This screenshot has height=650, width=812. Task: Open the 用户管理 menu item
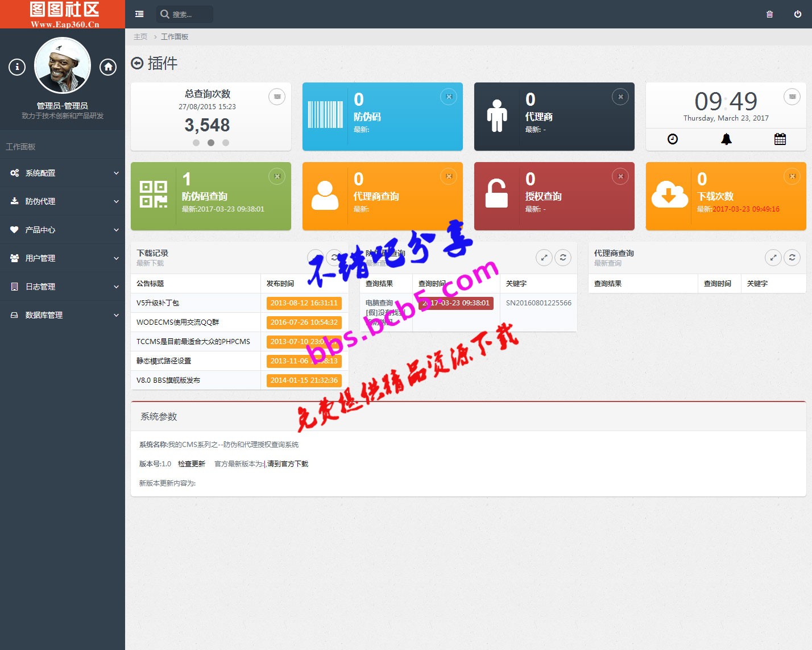pos(63,258)
